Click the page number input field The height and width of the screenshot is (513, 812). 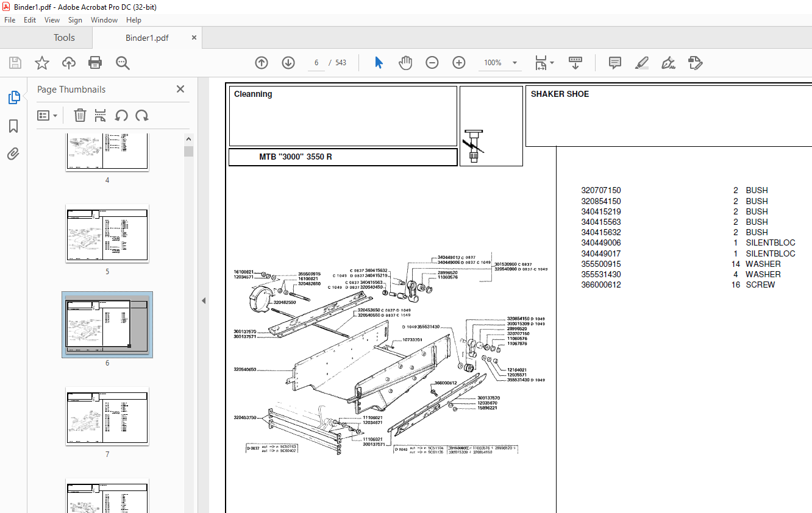(316, 63)
